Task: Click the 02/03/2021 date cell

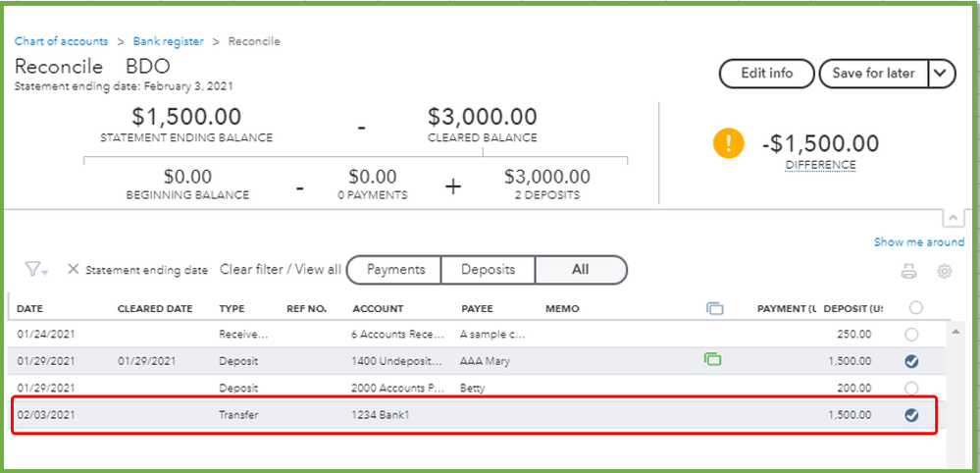Action: [x=46, y=414]
